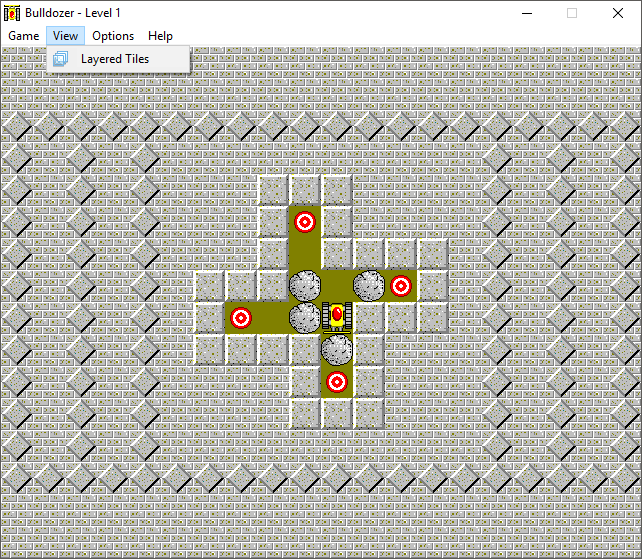Select the Layered Tiles menu entry
The image size is (642, 559).
tap(118, 59)
